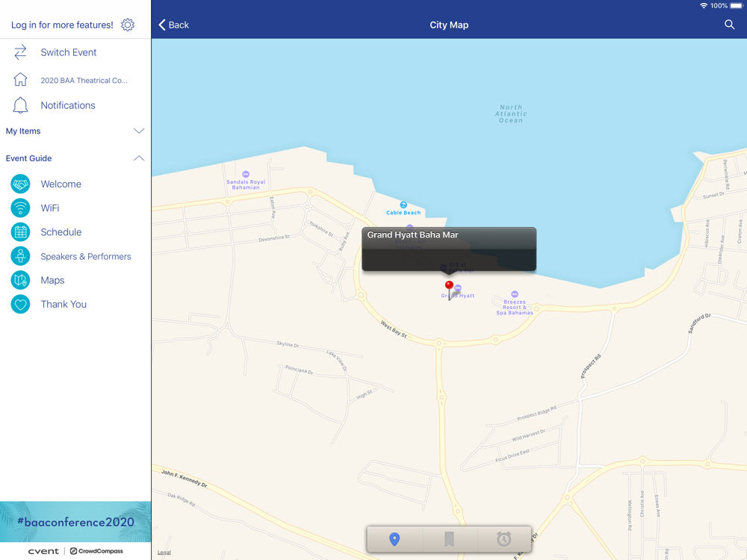
Task: Open settings gear icon in sidebar
Action: (128, 25)
